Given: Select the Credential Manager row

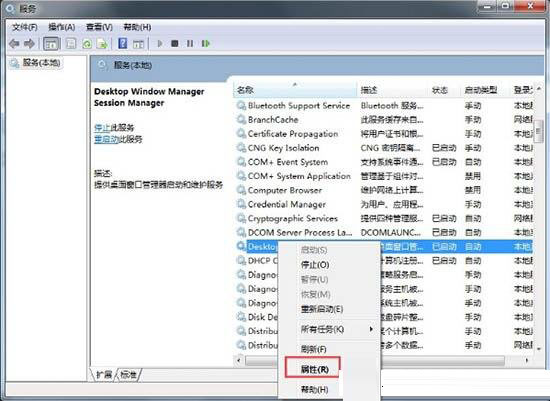Looking at the screenshot, I should point(385,204).
